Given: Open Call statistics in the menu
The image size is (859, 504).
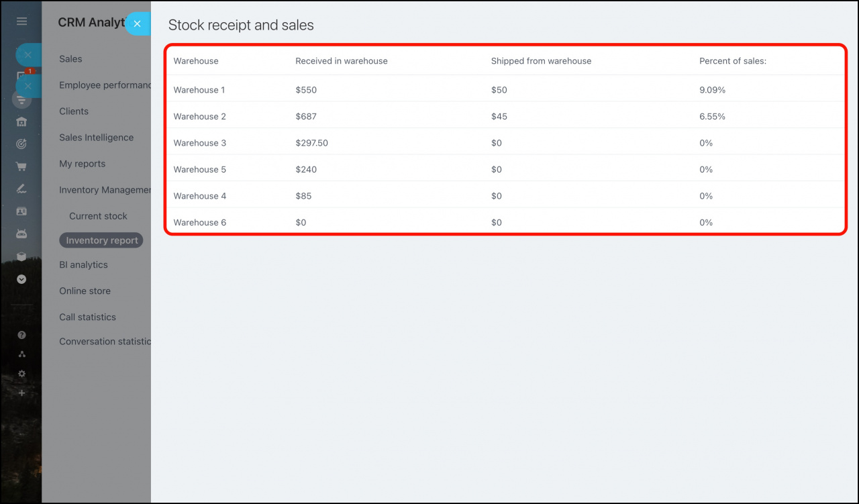Looking at the screenshot, I should 87,317.
